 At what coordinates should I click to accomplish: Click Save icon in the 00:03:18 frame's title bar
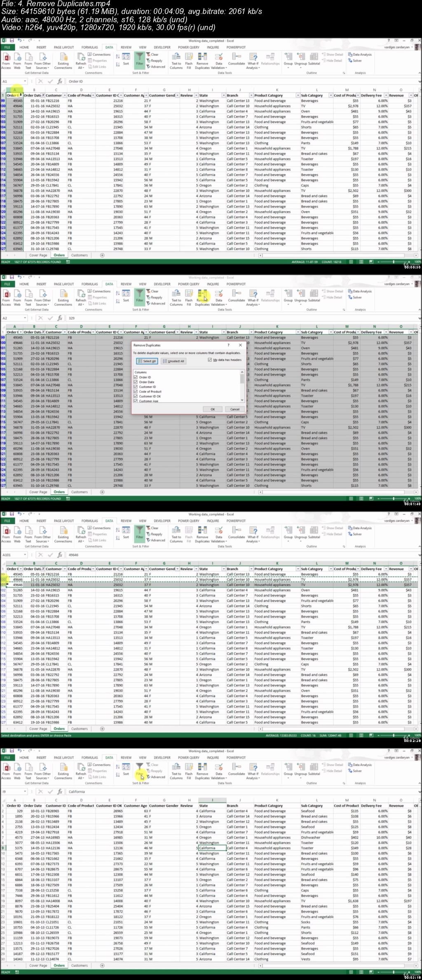click(12, 751)
